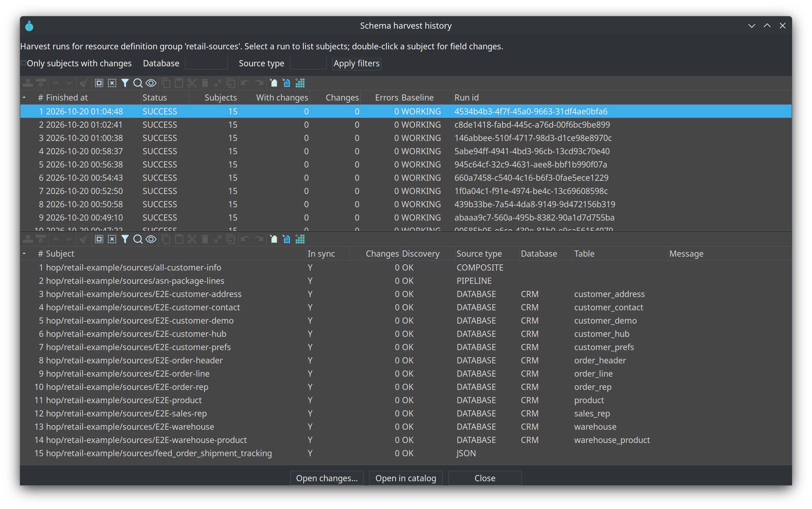This screenshot has width=812, height=509.
Task: Export subjects to spreadsheet icon
Action: [274, 239]
